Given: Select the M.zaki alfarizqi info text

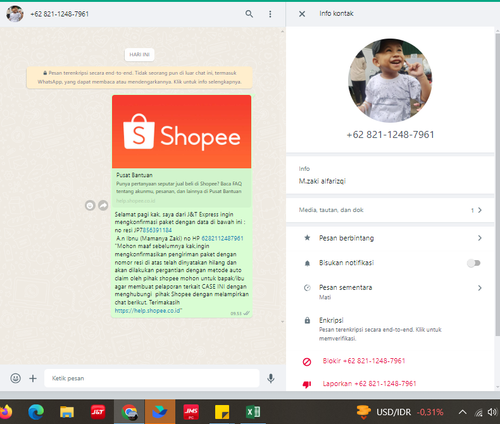Looking at the screenshot, I should point(322,181).
